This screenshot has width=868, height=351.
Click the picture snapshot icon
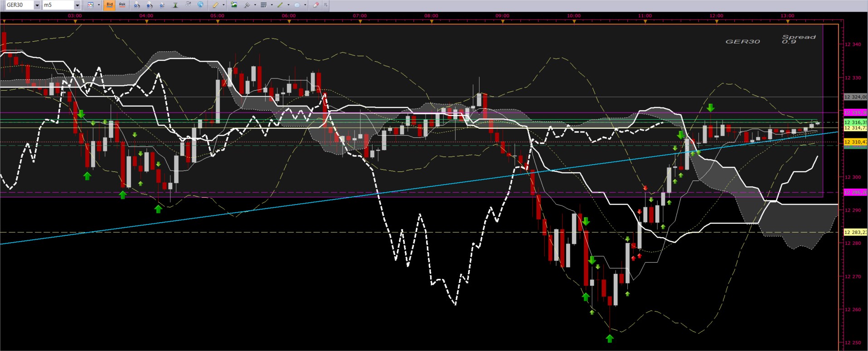coord(234,5)
